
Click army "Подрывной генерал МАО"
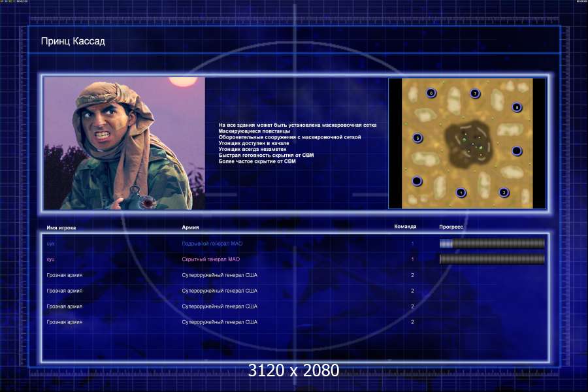[212, 244]
